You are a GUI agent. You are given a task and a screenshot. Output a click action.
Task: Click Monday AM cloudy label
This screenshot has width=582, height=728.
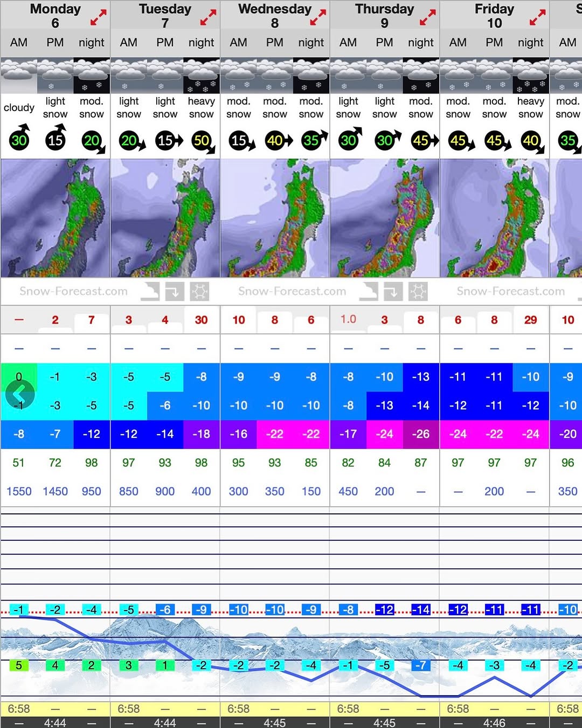(19, 107)
